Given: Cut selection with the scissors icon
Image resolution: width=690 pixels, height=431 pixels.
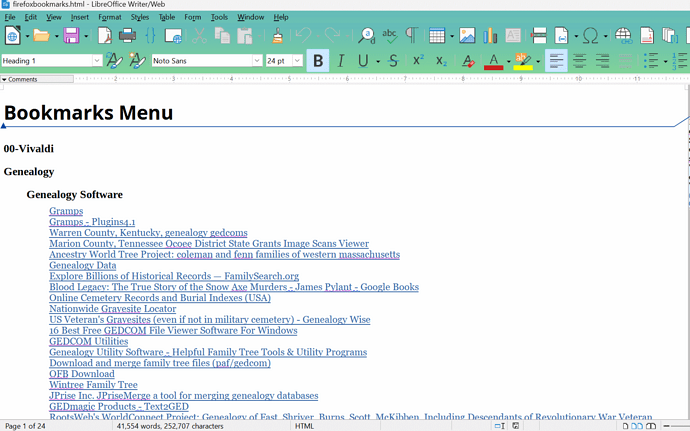Looking at the screenshot, I should [199, 36].
